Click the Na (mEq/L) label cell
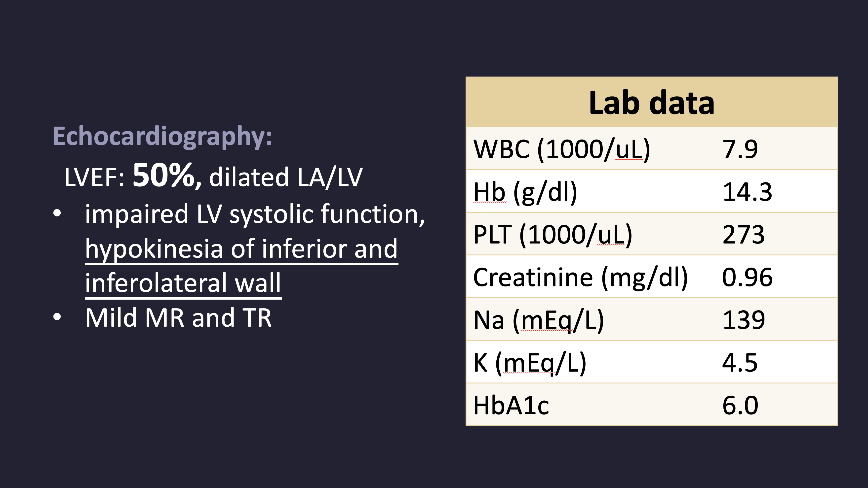 [538, 320]
